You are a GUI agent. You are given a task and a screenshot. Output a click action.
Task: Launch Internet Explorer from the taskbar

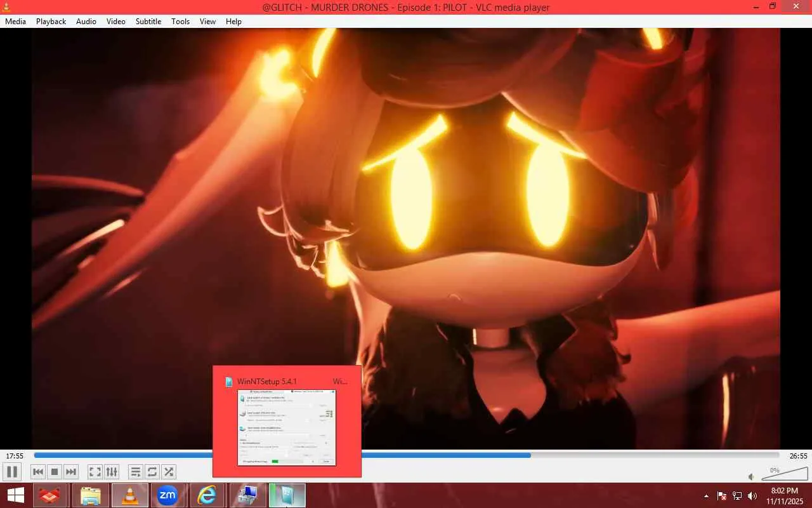coord(207,495)
